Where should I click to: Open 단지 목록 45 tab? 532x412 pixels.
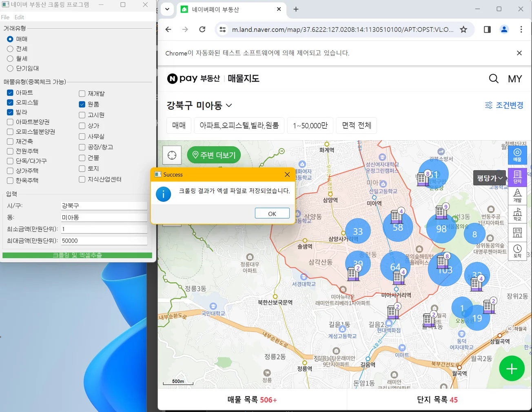437,400
